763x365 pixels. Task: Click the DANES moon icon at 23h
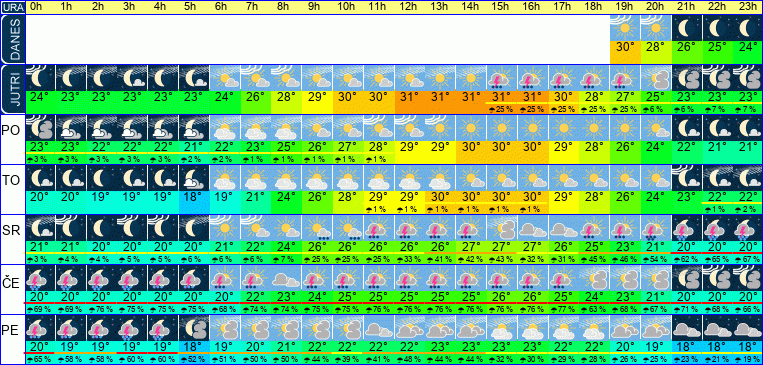(748, 28)
